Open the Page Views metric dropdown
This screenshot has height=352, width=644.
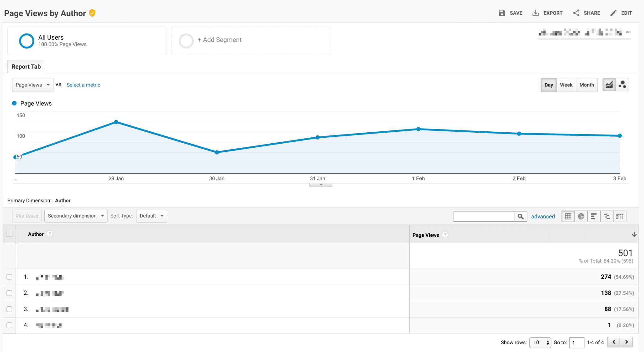click(32, 85)
